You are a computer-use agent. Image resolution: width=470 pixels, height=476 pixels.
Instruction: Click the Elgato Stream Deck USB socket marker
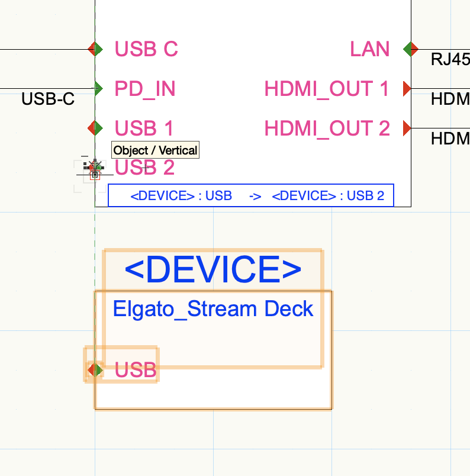(95, 370)
